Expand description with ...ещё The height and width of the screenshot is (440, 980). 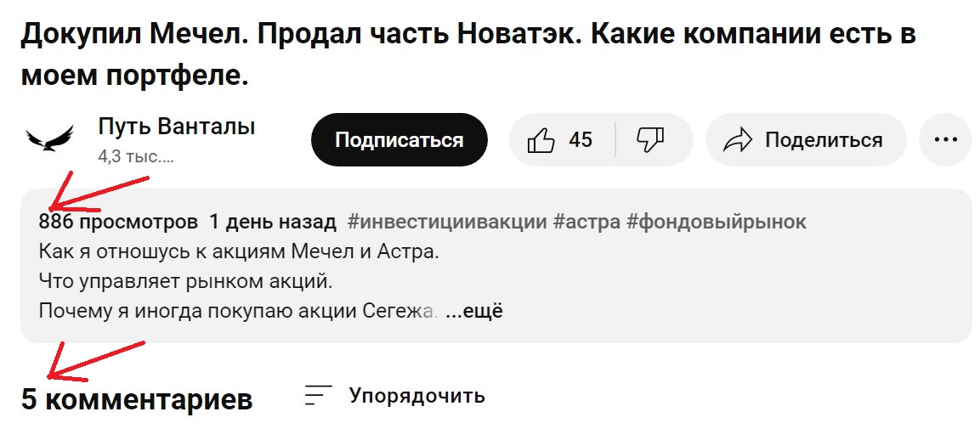click(x=474, y=311)
